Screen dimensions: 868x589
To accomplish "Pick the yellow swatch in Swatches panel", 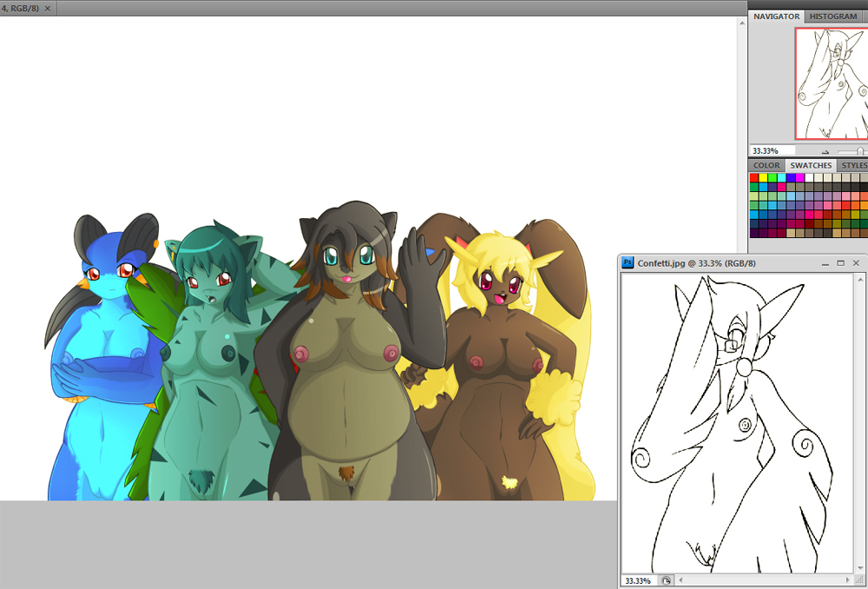I will coord(764,177).
